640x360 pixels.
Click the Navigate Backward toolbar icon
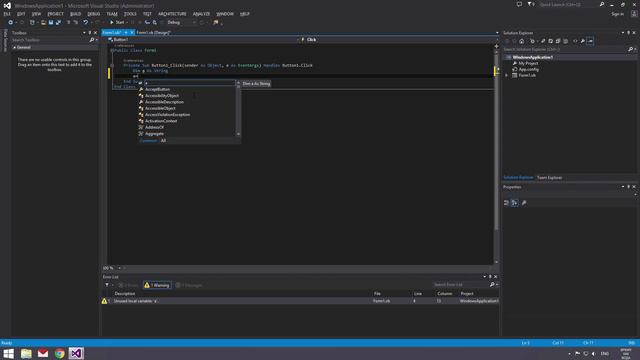click(x=10, y=22)
